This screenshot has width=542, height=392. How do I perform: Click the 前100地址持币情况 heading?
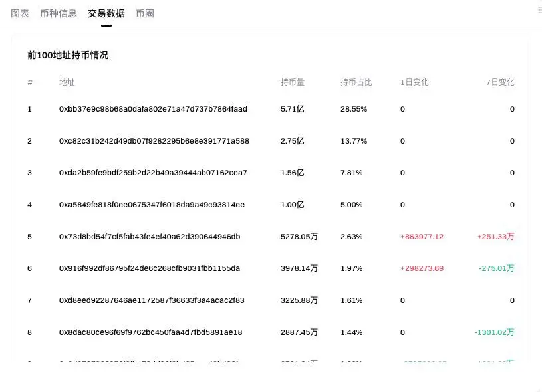click(x=68, y=55)
